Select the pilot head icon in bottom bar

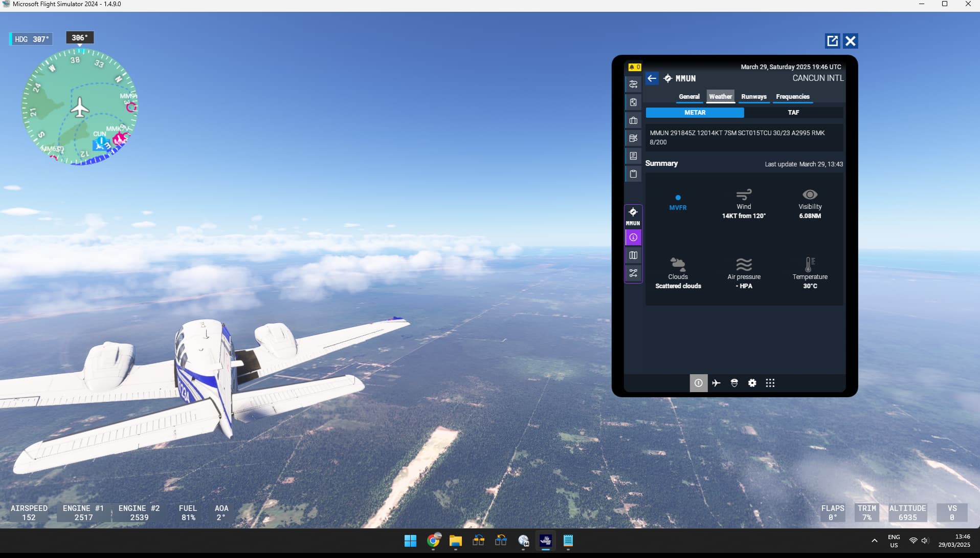click(x=734, y=383)
